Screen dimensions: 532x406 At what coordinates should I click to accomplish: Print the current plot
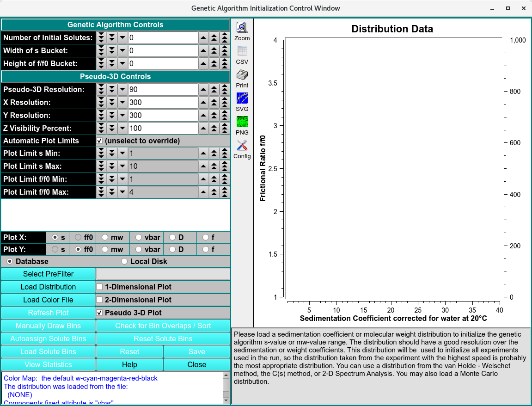pos(242,74)
